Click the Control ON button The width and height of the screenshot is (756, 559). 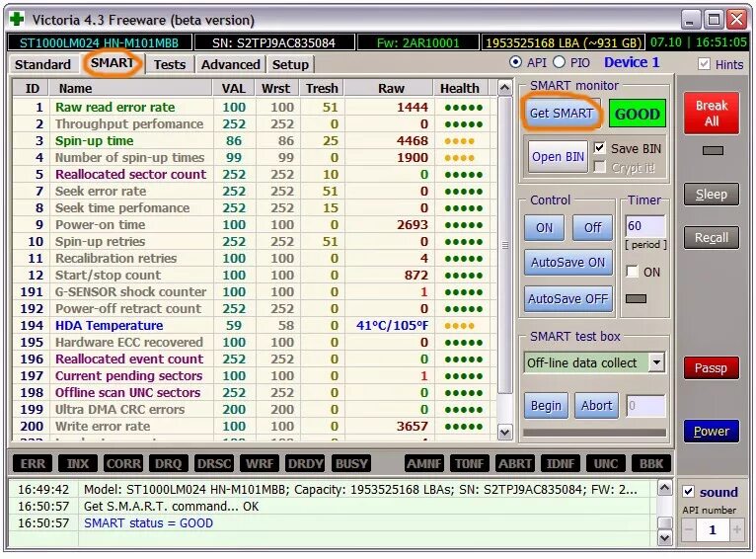coord(545,228)
